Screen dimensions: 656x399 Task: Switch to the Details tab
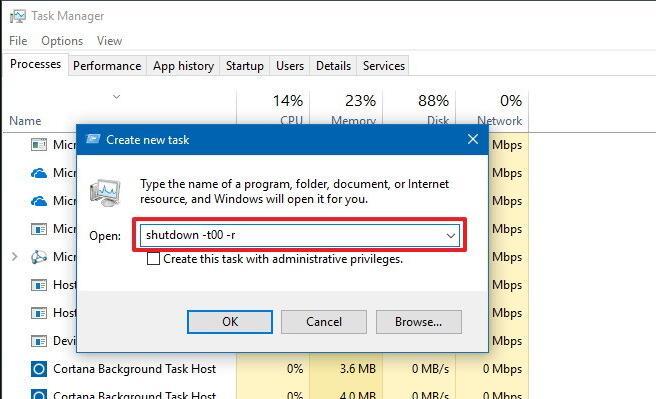click(333, 66)
